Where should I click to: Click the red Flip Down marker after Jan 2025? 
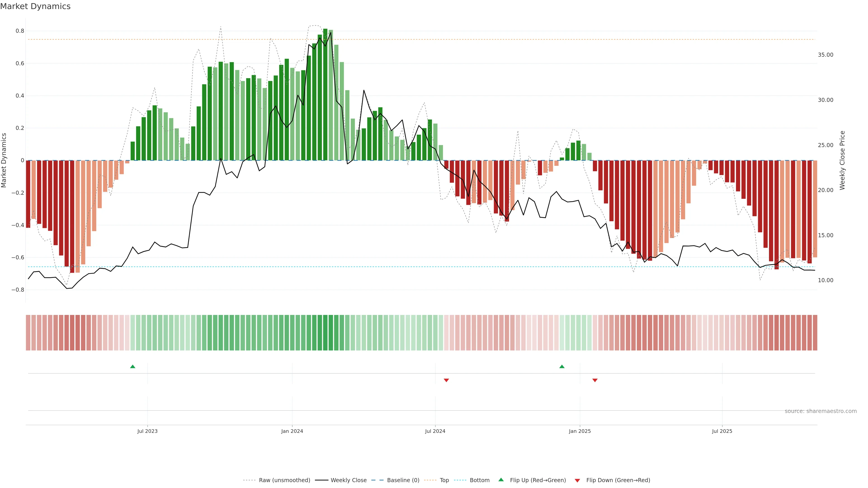point(595,380)
